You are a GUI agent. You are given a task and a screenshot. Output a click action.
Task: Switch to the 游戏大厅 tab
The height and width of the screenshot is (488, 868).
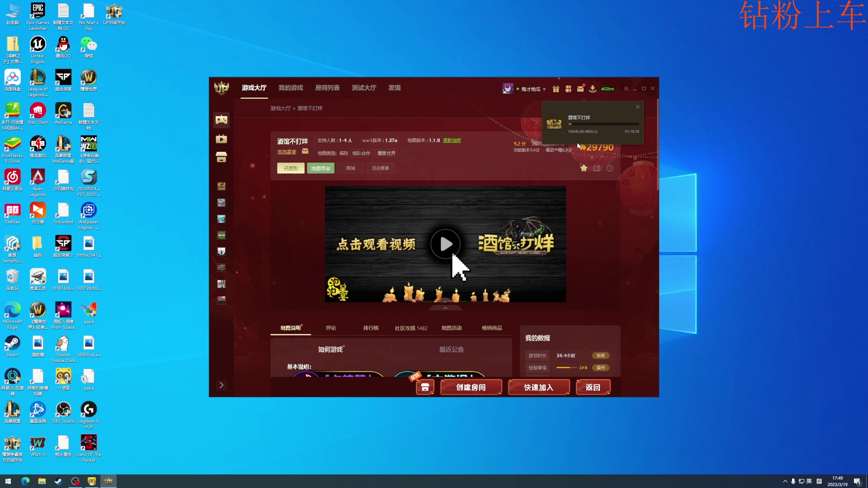[254, 88]
